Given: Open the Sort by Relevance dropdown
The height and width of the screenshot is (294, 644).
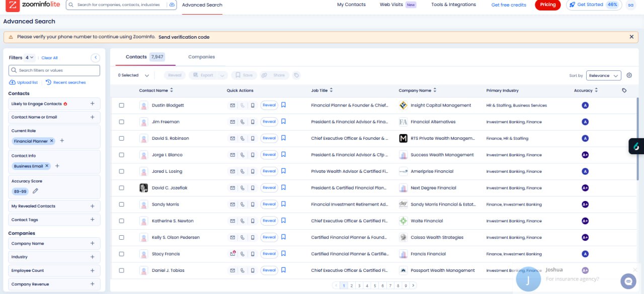Looking at the screenshot, I should (603, 75).
